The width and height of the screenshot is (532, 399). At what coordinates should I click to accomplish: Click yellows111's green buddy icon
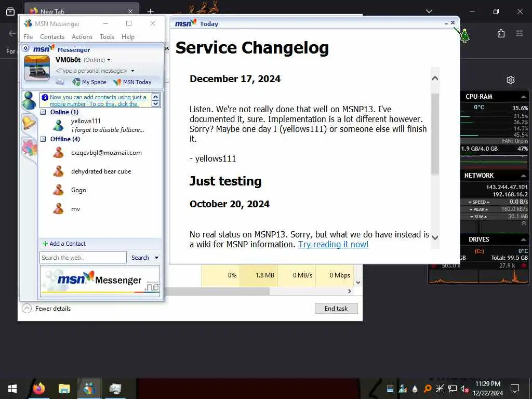pyautogui.click(x=58, y=125)
